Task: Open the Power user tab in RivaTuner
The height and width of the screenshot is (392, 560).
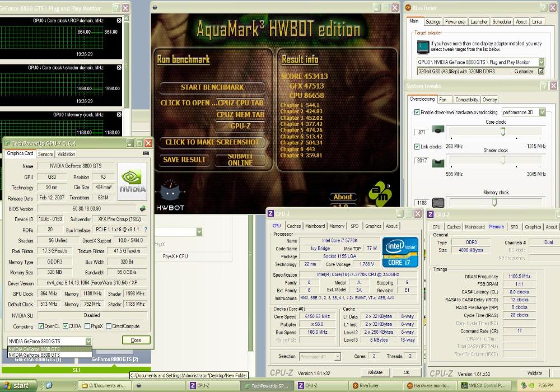Action: [455, 22]
